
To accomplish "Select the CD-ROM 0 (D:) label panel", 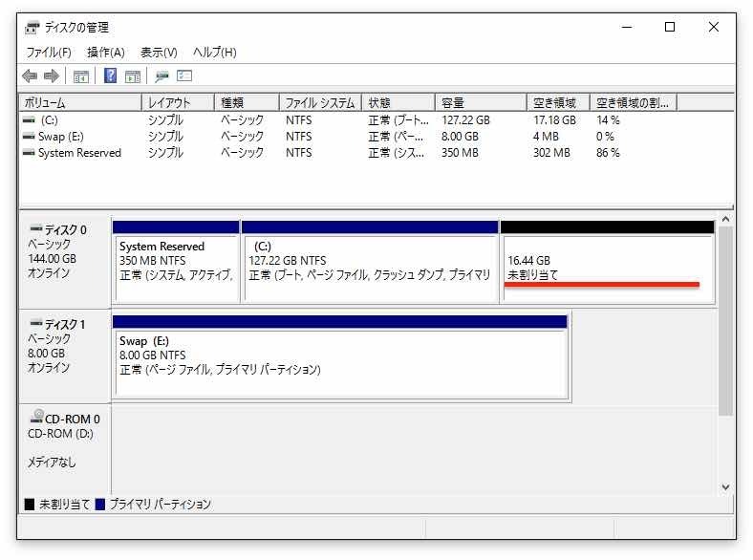I will click(65, 448).
